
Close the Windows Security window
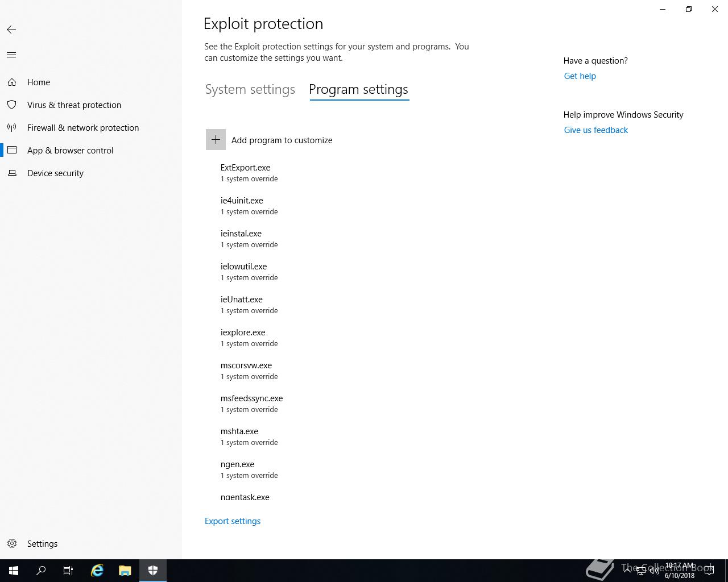[x=715, y=9]
